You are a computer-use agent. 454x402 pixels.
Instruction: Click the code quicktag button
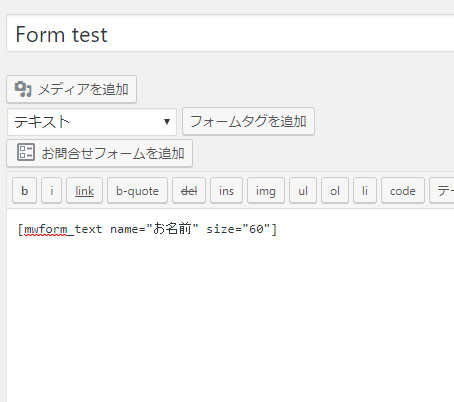click(x=403, y=191)
